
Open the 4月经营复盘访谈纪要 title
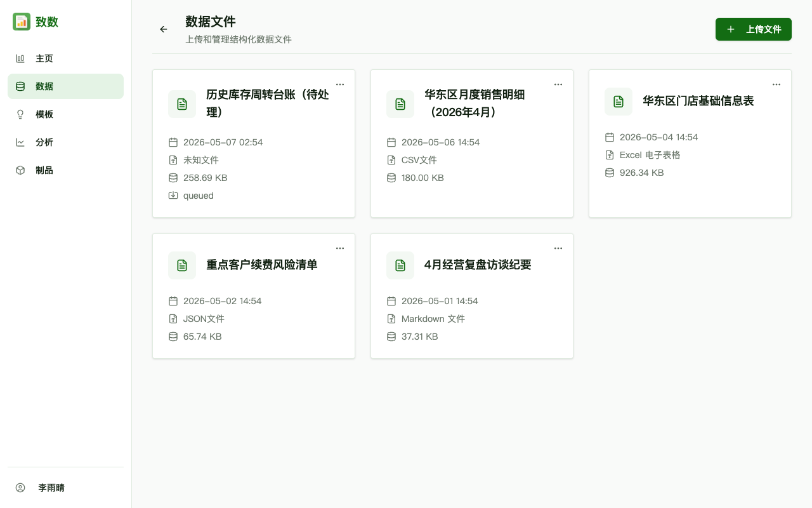(x=478, y=265)
